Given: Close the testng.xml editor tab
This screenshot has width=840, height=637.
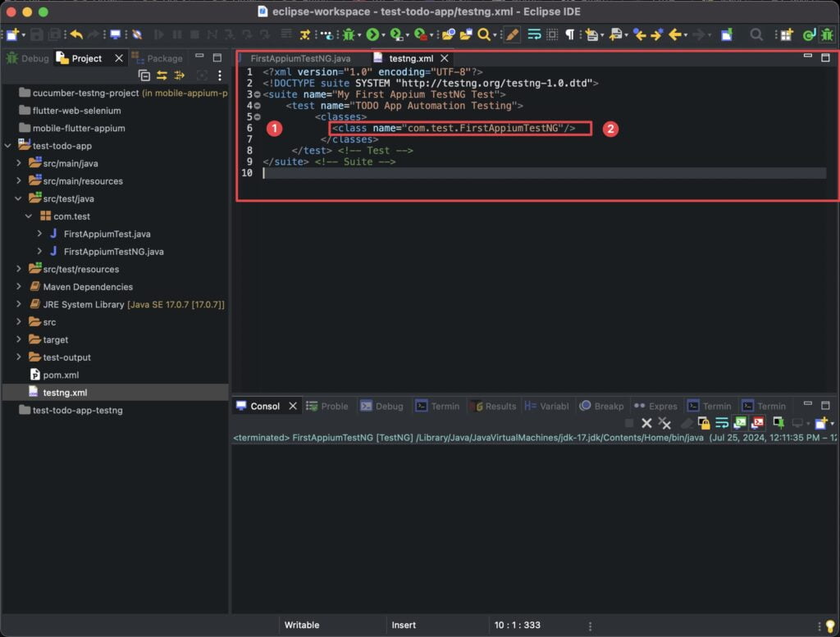Looking at the screenshot, I should [x=444, y=58].
